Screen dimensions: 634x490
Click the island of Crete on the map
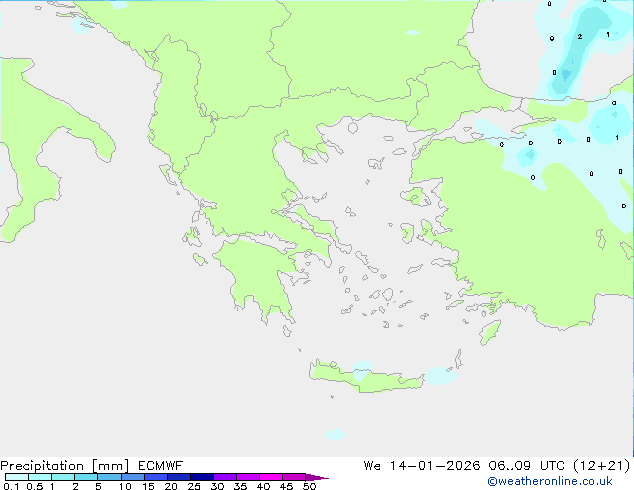(x=366, y=378)
